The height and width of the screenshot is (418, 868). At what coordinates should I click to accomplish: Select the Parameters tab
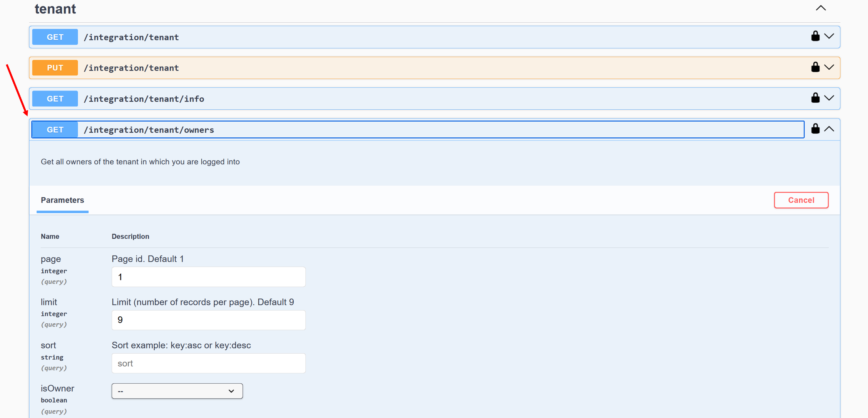click(62, 200)
